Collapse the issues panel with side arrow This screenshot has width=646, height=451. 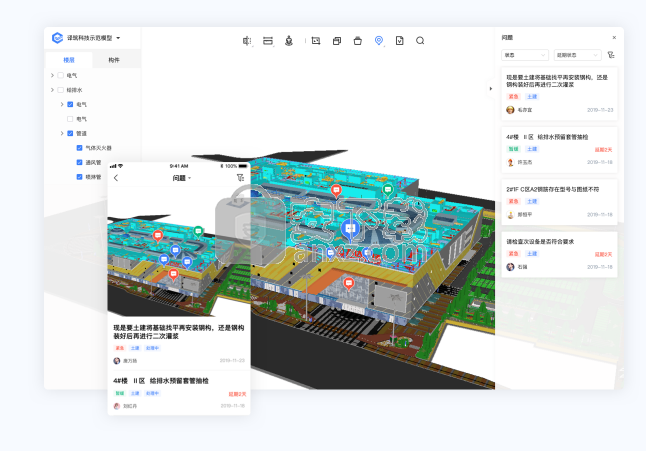(490, 89)
